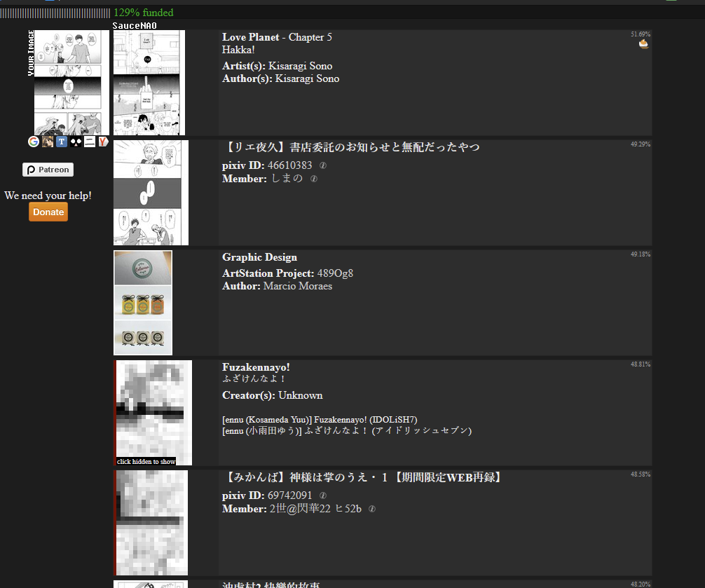Open the white two-lines search icon
The height and width of the screenshot is (588, 705).
tap(90, 142)
